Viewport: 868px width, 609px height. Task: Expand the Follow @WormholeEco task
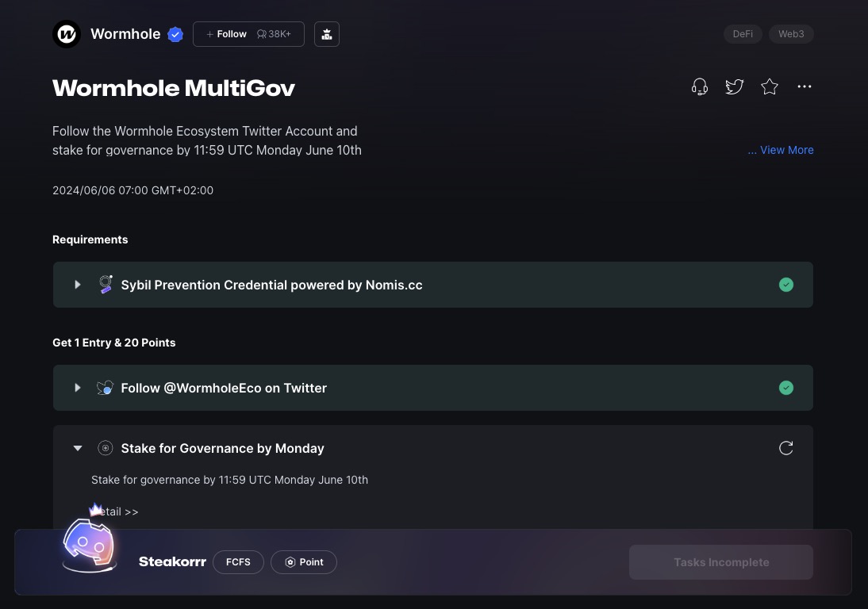[x=77, y=388]
